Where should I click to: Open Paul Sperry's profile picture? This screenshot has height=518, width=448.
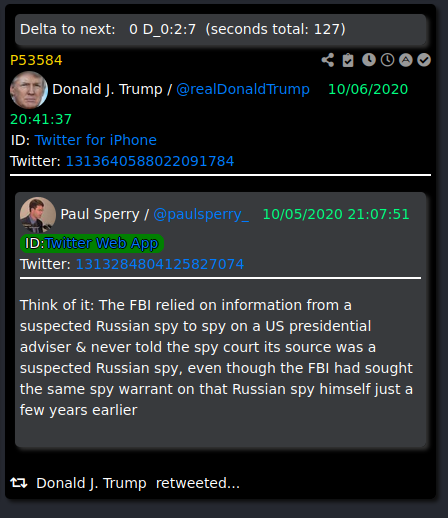pos(38,214)
